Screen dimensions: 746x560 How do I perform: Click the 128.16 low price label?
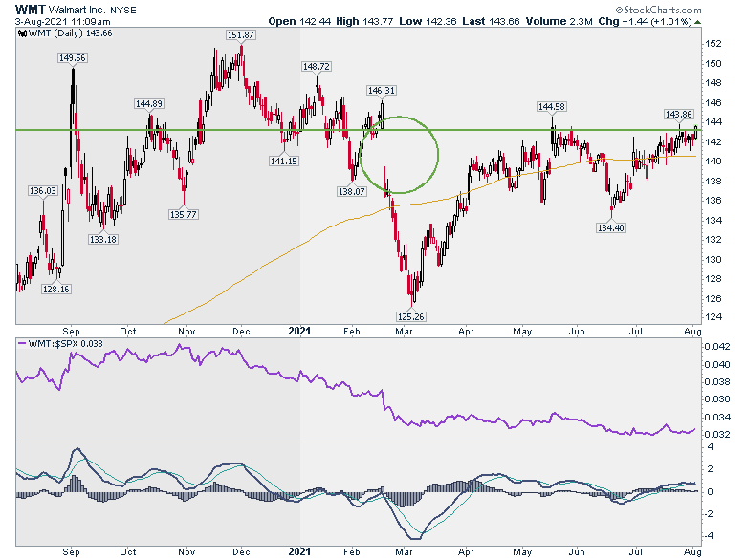coord(56,289)
